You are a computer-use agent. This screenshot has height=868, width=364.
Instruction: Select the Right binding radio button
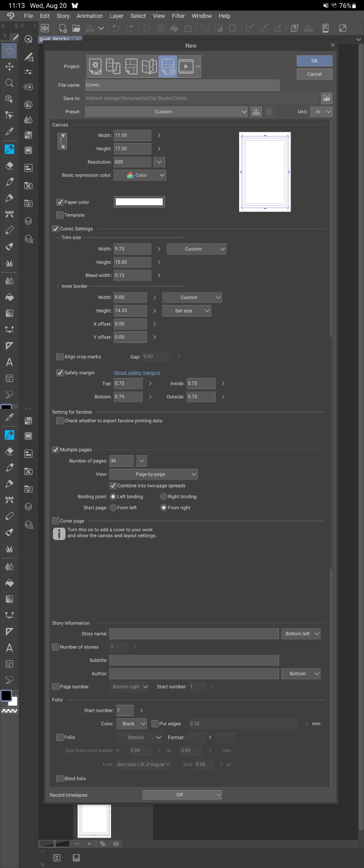[164, 496]
